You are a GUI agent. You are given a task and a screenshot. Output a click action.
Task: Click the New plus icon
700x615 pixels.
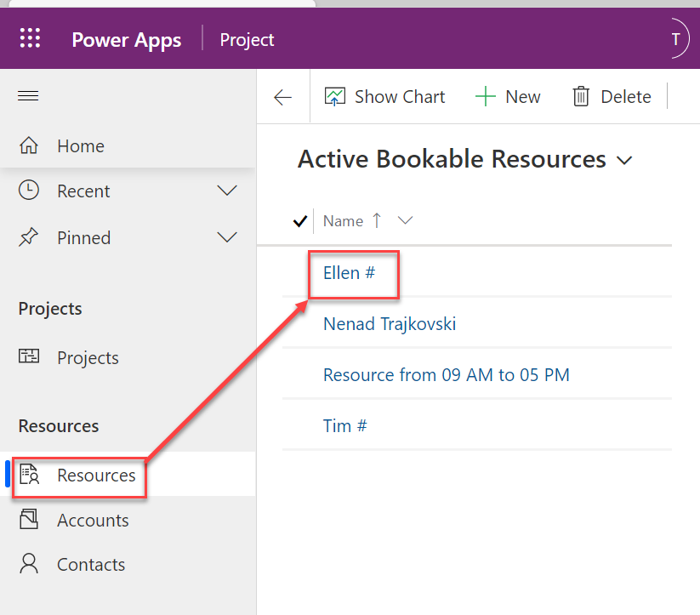click(486, 97)
